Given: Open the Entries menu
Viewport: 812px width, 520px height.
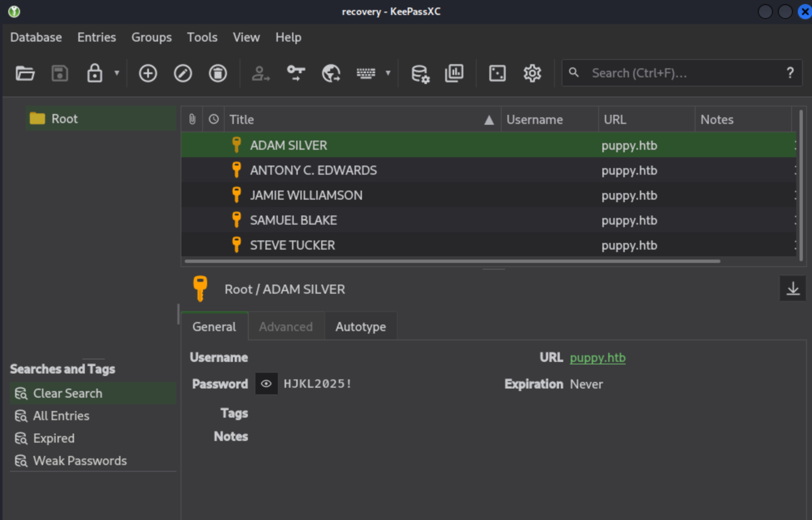Looking at the screenshot, I should tap(97, 37).
